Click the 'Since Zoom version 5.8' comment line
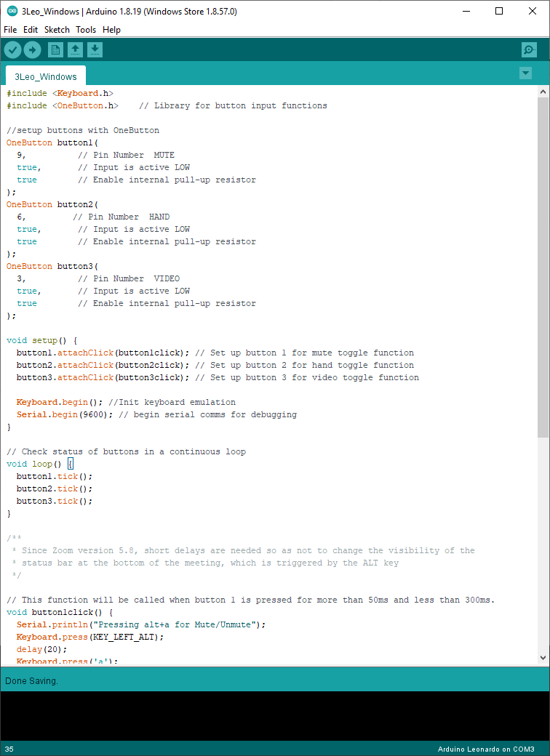 pos(243,550)
